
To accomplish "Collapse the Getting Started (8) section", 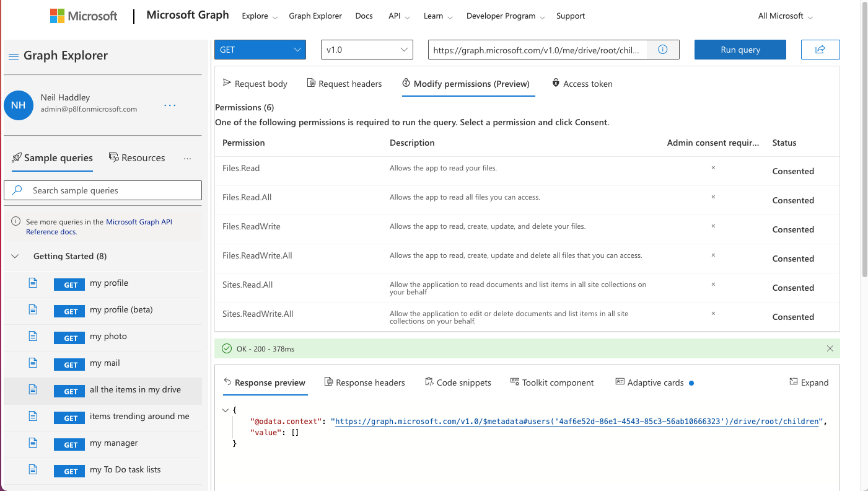I will click(x=15, y=256).
